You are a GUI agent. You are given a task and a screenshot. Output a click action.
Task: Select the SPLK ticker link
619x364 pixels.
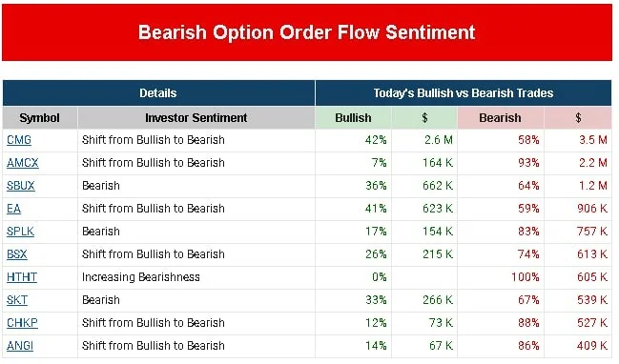coord(21,232)
